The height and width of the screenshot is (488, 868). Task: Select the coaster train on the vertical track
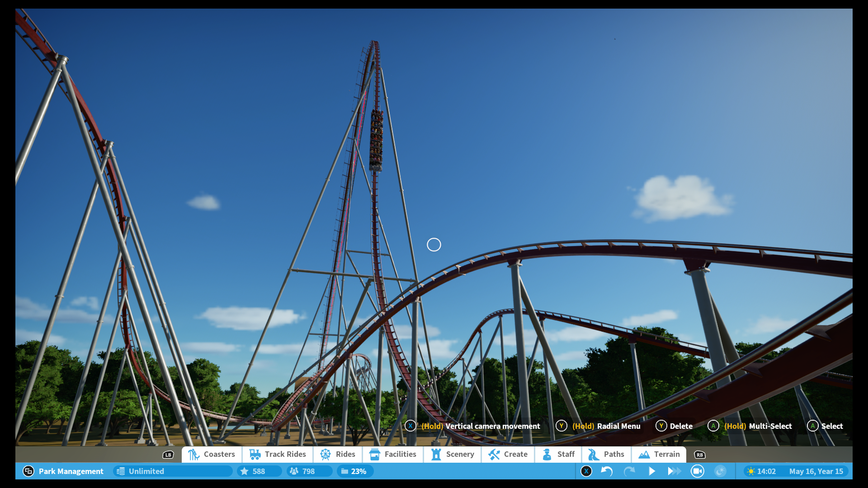click(376, 140)
